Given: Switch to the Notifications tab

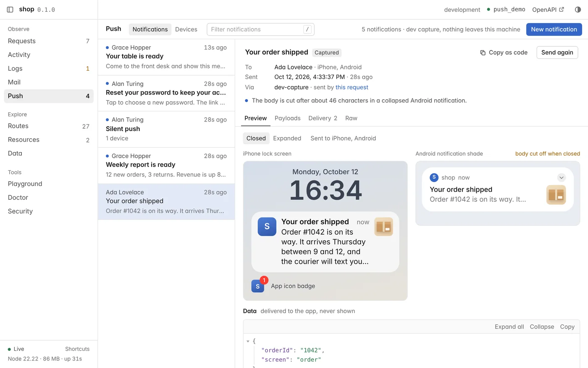Looking at the screenshot, I should [x=150, y=29].
